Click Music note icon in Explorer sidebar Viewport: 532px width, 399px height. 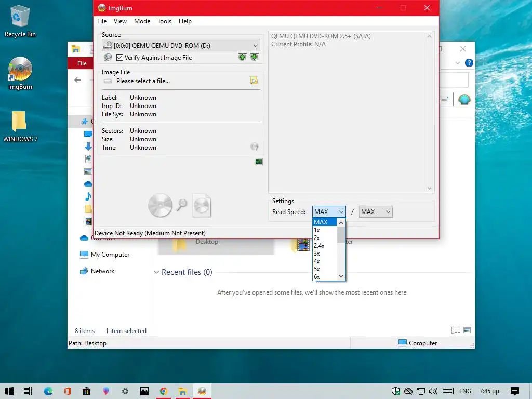coord(88,196)
